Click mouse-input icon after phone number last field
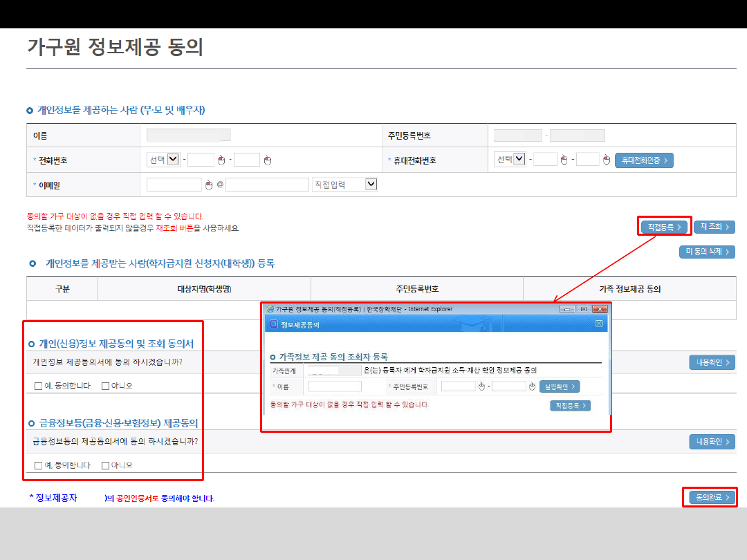The image size is (747, 560). click(x=268, y=160)
